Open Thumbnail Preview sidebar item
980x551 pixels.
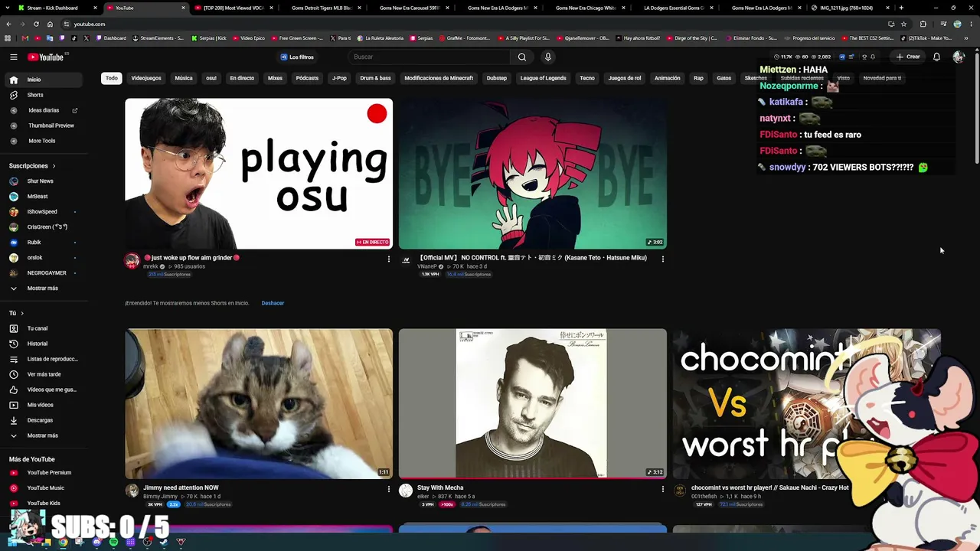pyautogui.click(x=44, y=126)
